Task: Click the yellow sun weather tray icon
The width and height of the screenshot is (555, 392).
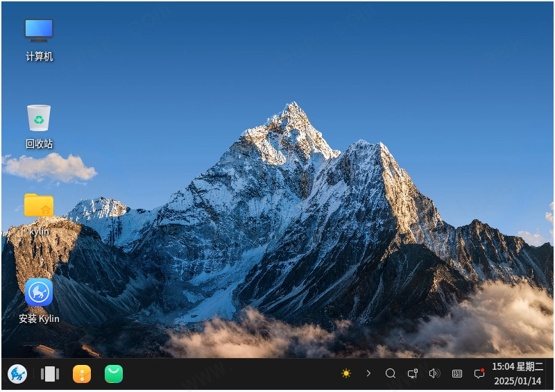Action: click(346, 373)
